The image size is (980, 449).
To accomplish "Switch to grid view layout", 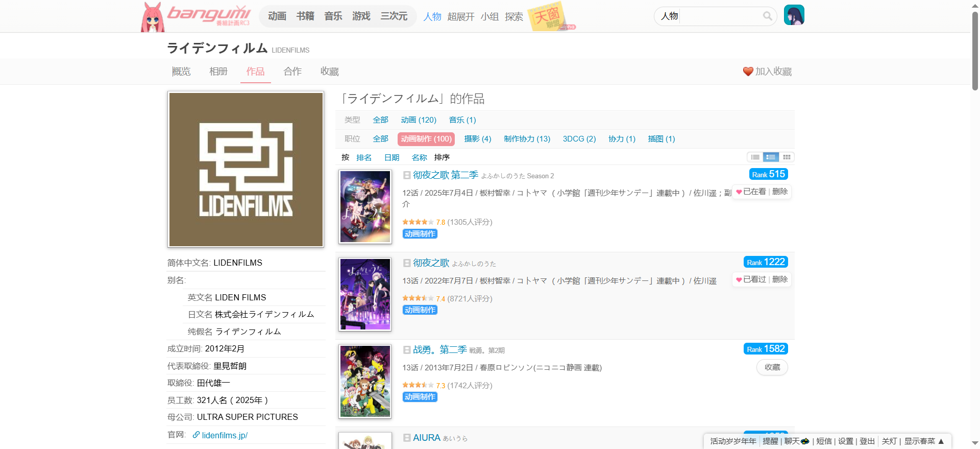I will (x=787, y=157).
